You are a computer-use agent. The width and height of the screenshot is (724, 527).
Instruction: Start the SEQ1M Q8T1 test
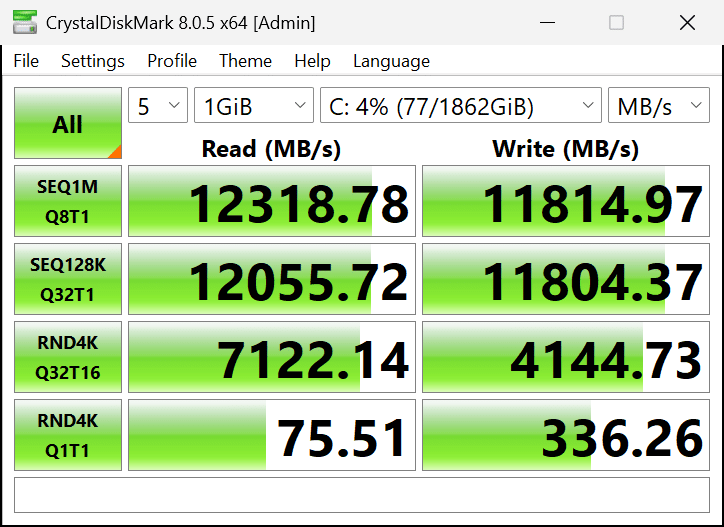coord(68,202)
